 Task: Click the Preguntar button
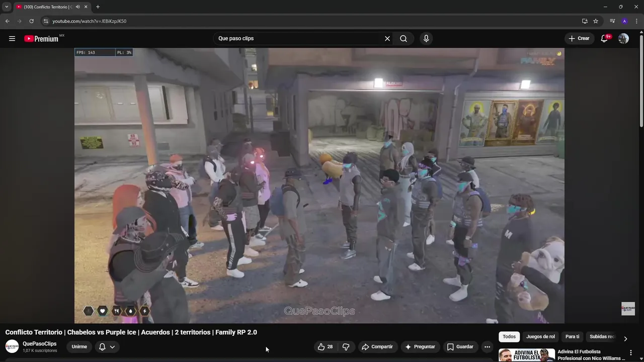420,347
